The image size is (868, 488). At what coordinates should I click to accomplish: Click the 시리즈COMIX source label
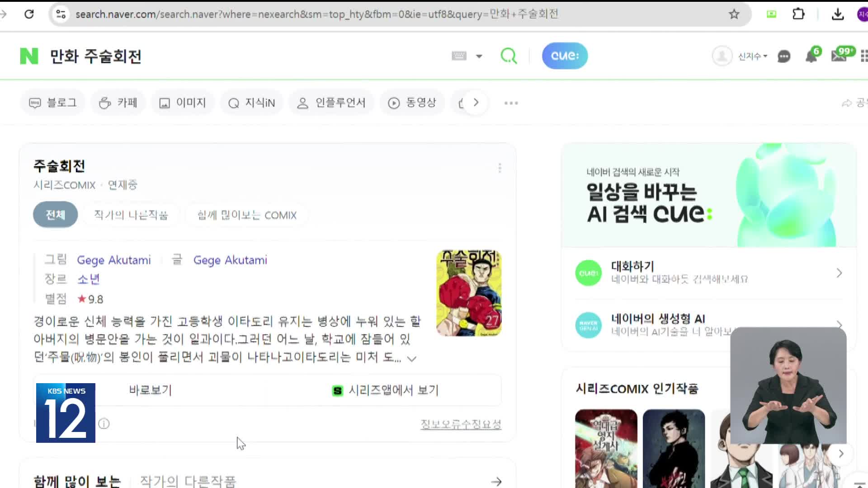(x=64, y=185)
